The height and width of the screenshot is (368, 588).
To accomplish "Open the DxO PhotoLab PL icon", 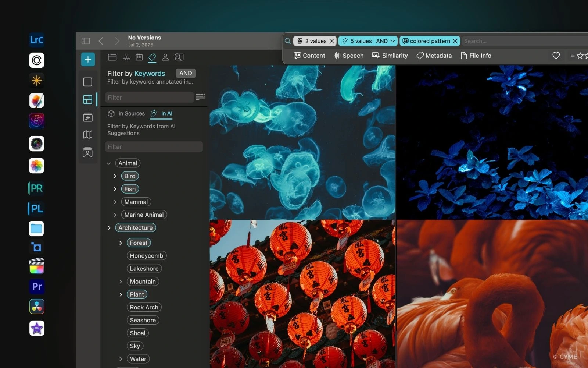I will click(37, 208).
